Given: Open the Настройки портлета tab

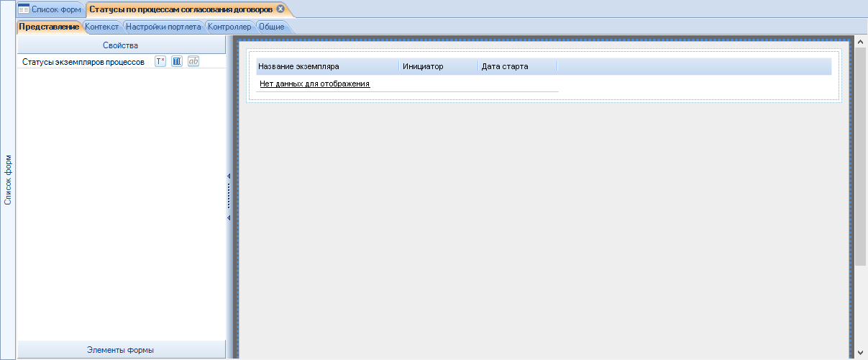Looking at the screenshot, I should point(163,27).
